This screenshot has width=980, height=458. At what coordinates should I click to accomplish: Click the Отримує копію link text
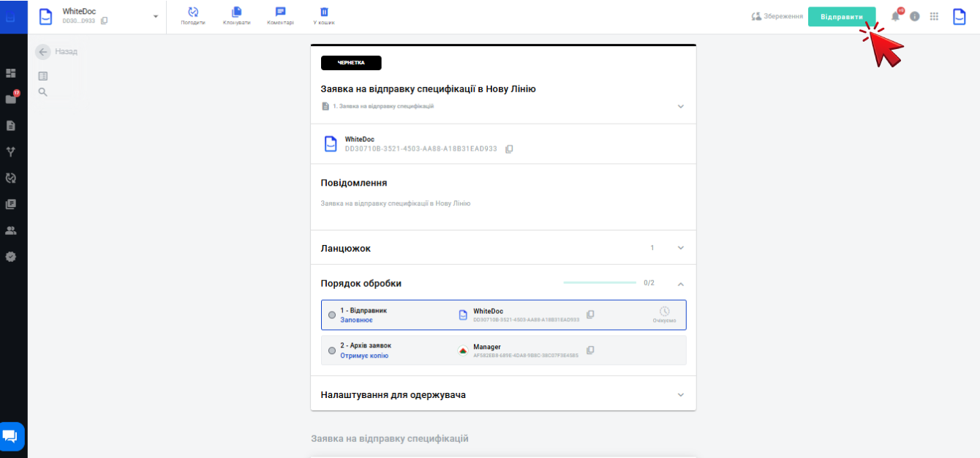(x=364, y=356)
